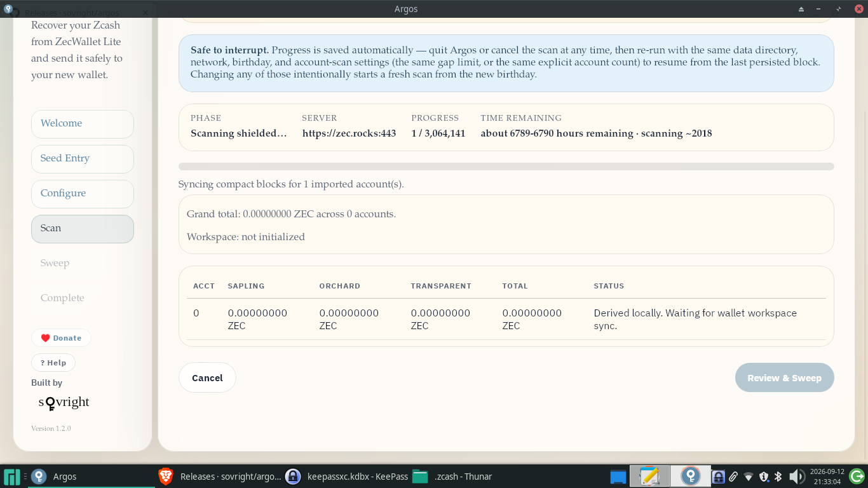The height and width of the screenshot is (488, 868).
Task: Click the progress value 1 / 3,064,141
Action: pos(438,133)
